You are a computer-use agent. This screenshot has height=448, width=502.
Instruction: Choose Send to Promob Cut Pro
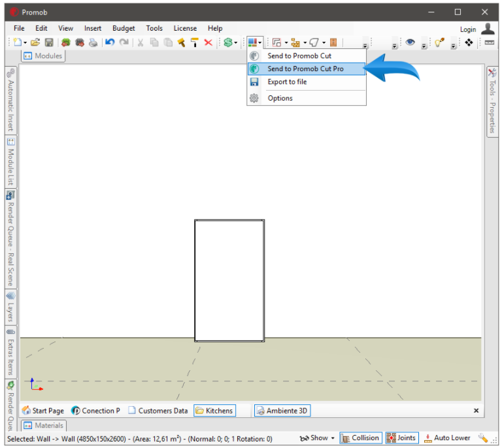pos(307,69)
